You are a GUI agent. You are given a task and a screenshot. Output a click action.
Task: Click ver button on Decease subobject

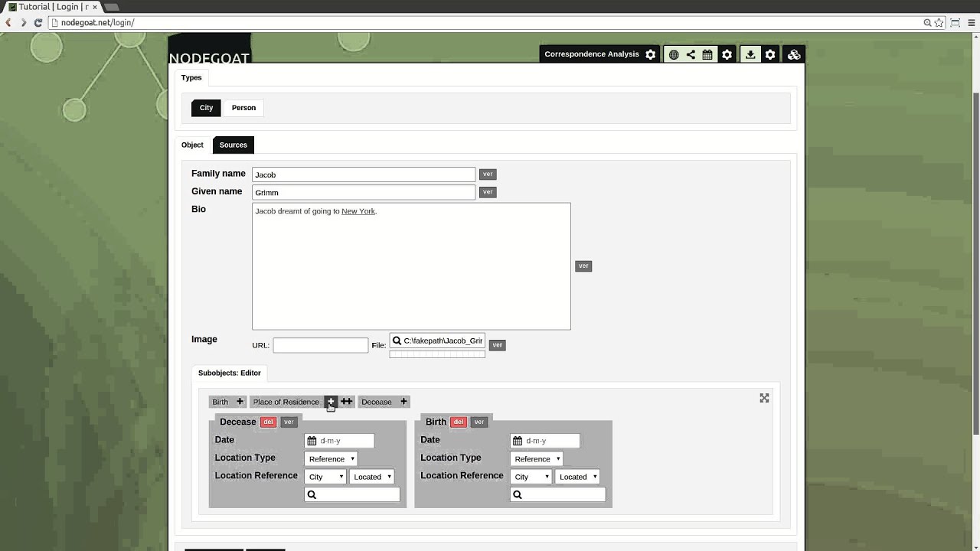click(289, 422)
